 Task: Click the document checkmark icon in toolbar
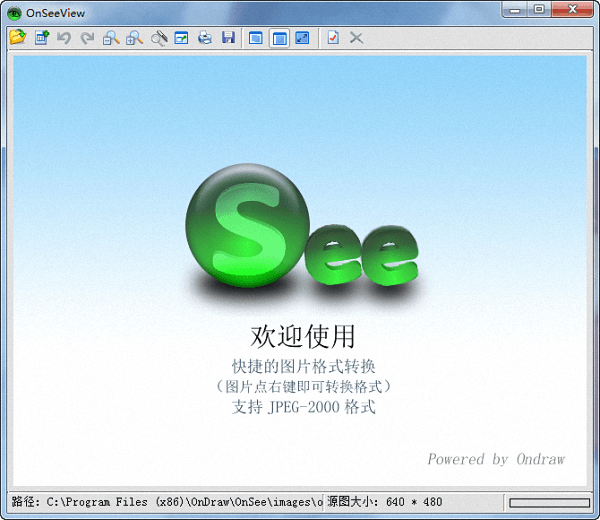333,38
